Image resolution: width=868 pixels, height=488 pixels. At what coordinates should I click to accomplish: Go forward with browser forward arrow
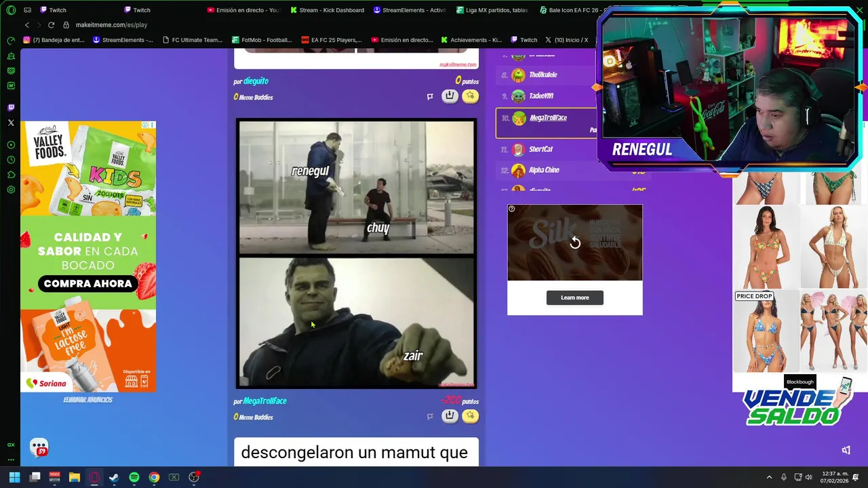click(39, 25)
